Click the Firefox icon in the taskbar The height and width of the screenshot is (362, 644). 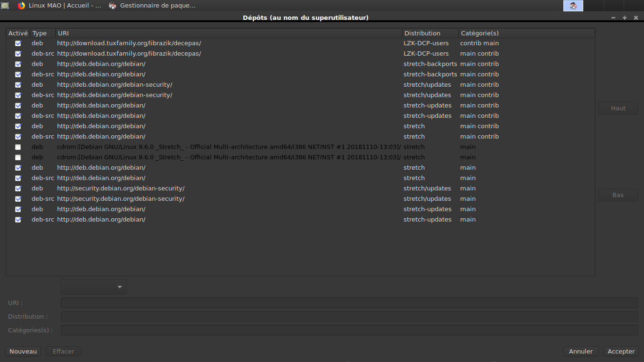point(21,6)
